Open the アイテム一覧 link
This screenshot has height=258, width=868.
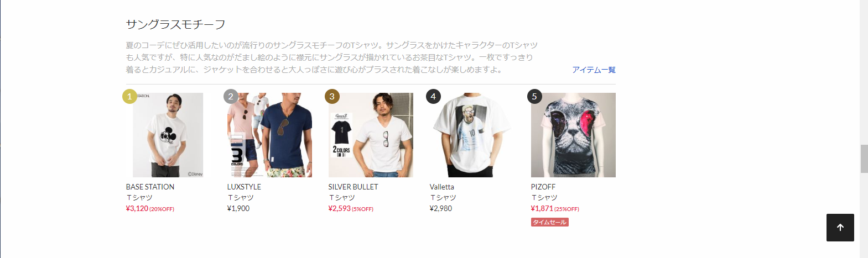tap(594, 70)
